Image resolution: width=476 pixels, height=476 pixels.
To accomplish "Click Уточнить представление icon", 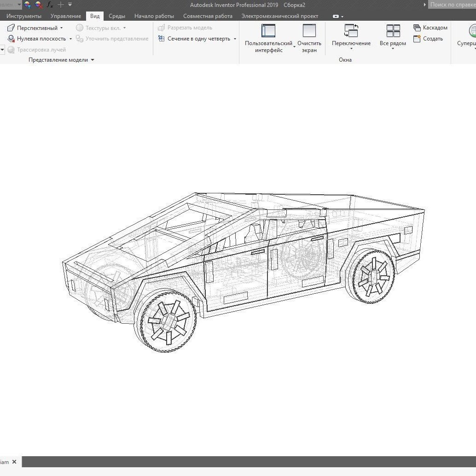I will pyautogui.click(x=80, y=39).
